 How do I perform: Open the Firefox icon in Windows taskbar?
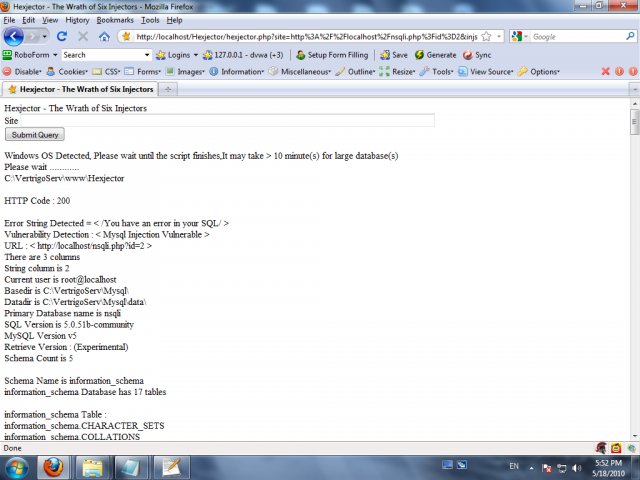[53, 467]
